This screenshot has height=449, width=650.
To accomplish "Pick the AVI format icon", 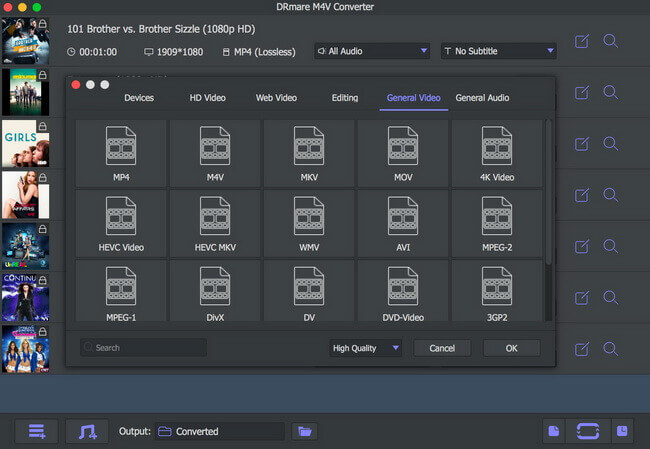I will (403, 216).
